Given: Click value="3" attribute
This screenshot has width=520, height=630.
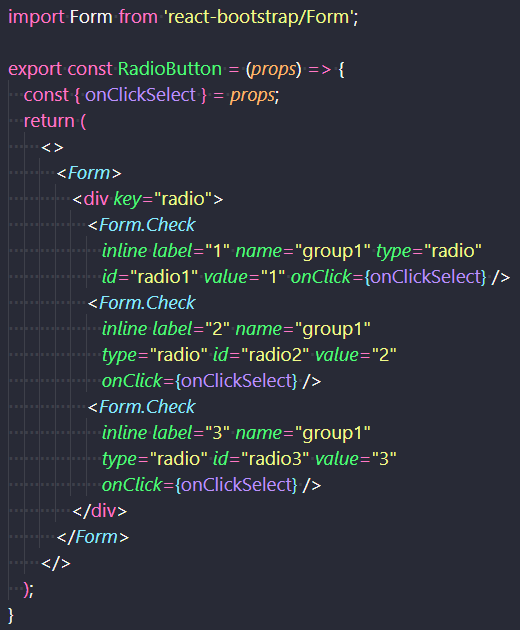Looking at the screenshot, I should click(x=356, y=459).
